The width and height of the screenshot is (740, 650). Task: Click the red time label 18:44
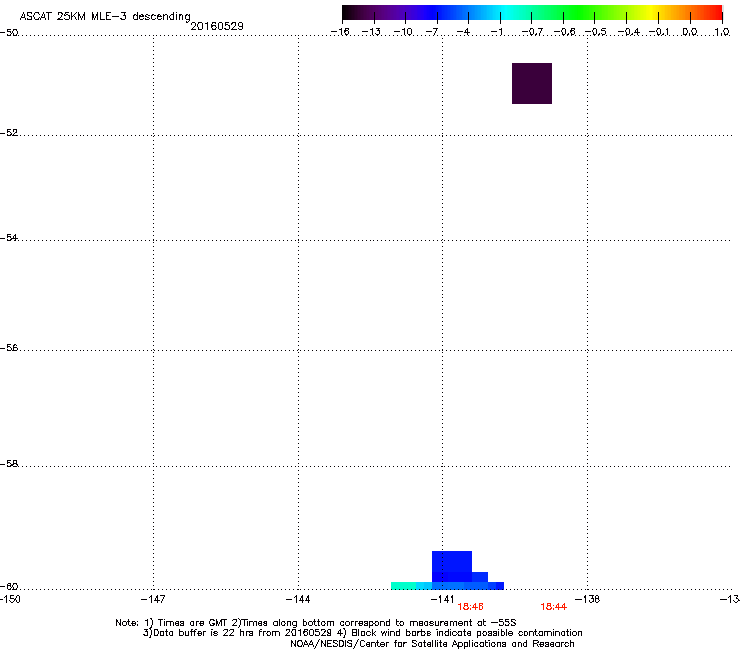(x=554, y=607)
